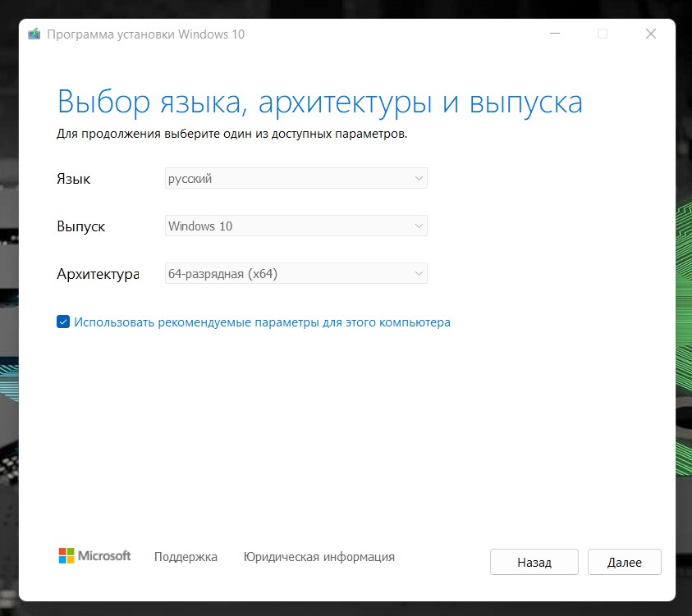The image size is (692, 616).
Task: Click the heading 'Выбор языка, архитектуры и выпуска'
Action: click(320, 103)
